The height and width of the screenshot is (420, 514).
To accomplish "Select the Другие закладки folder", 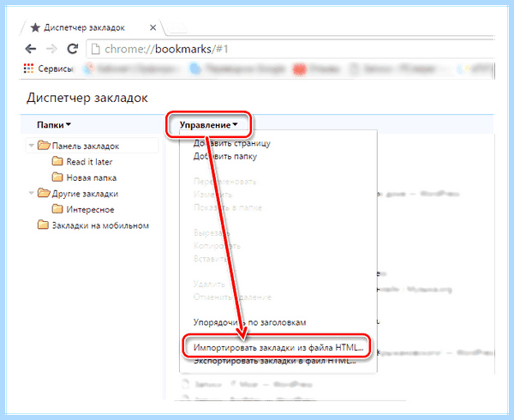I will (78, 194).
